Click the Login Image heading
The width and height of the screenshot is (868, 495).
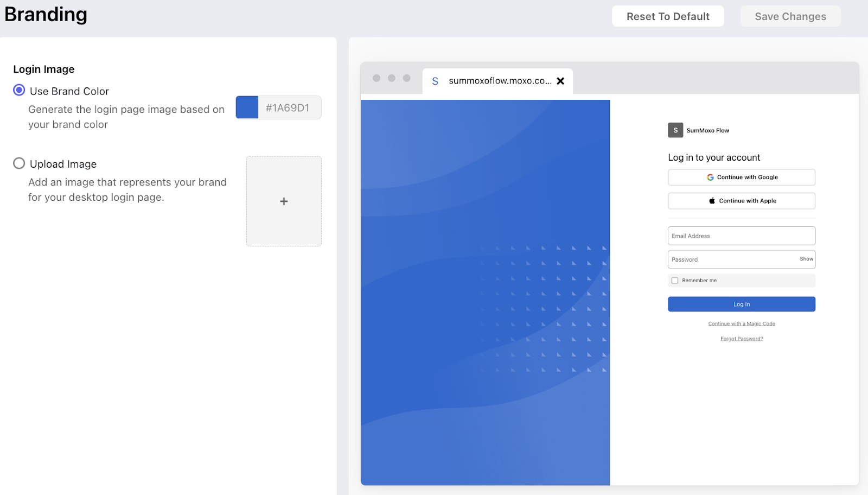(x=44, y=69)
